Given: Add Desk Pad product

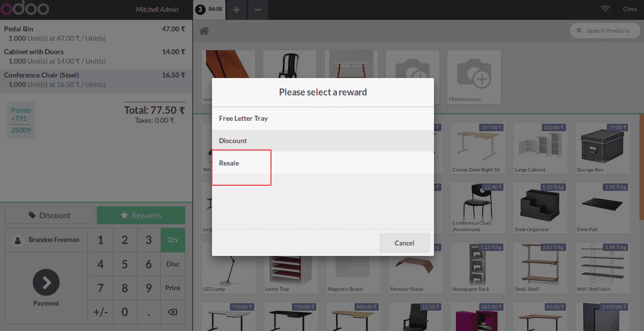Looking at the screenshot, I should click(x=603, y=208).
